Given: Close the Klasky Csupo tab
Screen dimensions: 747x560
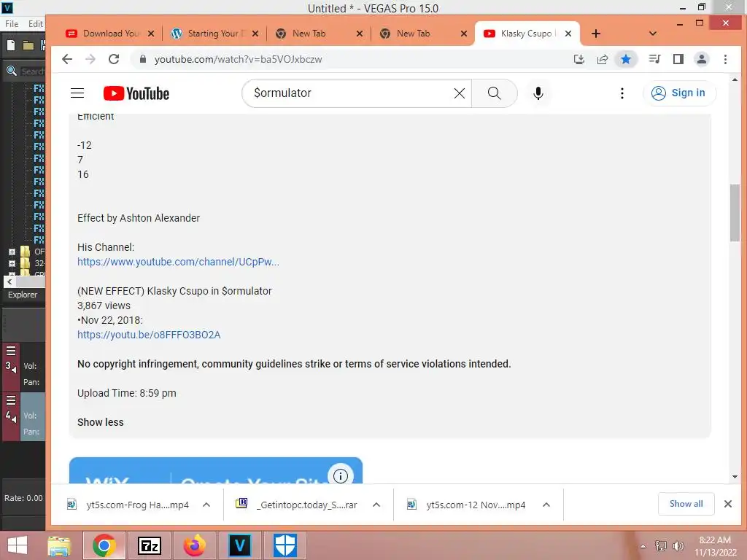Looking at the screenshot, I should pyautogui.click(x=568, y=34).
